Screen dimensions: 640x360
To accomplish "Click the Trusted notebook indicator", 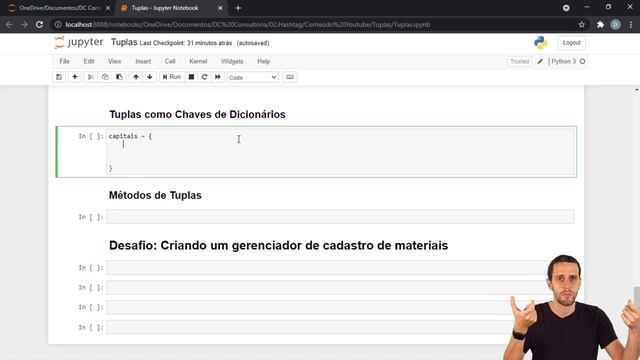I will pyautogui.click(x=519, y=62).
